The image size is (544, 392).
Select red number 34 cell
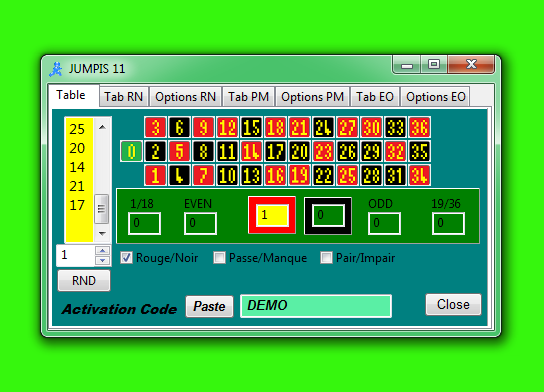pos(419,175)
